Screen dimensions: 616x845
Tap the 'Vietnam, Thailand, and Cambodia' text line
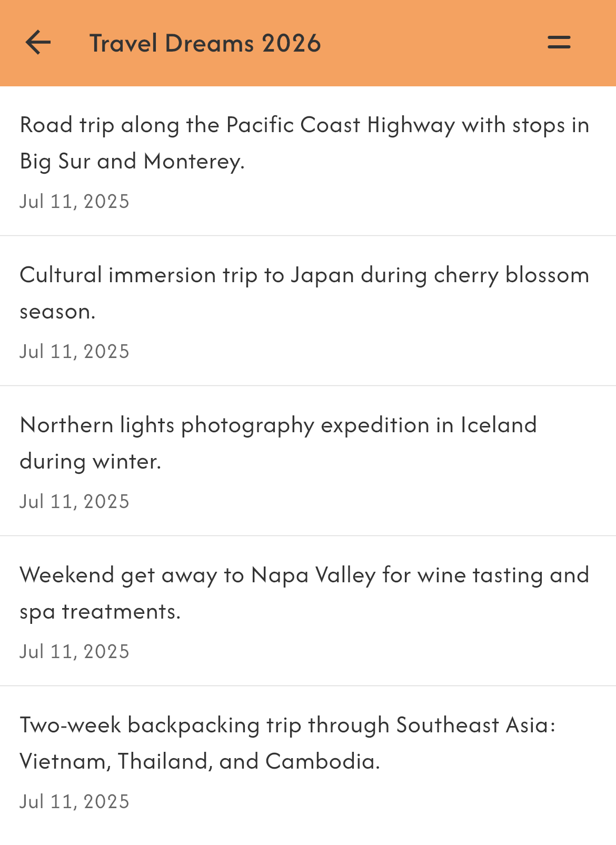click(200, 762)
